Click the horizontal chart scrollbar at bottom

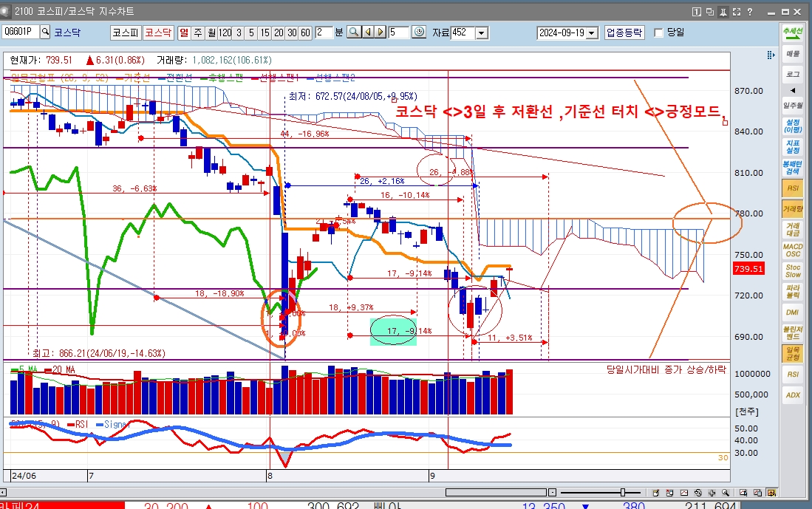pos(496,493)
